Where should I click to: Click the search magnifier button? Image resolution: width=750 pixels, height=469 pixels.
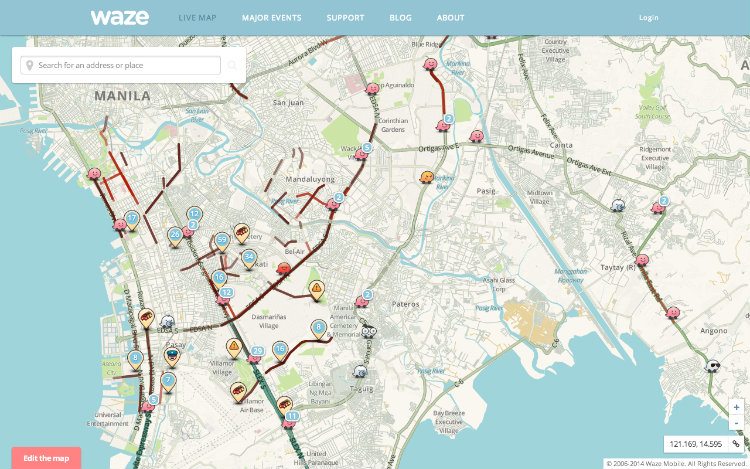(x=232, y=65)
